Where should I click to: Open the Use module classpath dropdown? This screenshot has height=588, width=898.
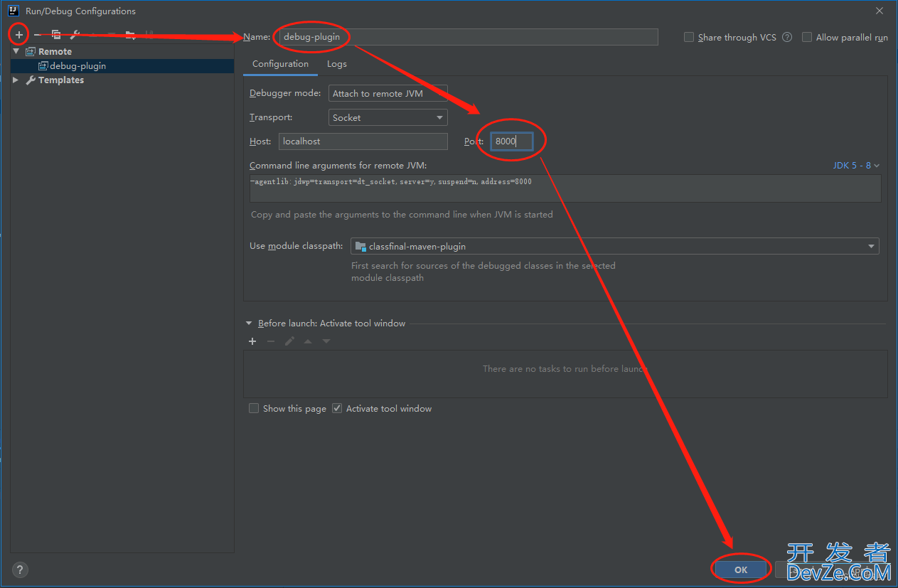tap(615, 246)
